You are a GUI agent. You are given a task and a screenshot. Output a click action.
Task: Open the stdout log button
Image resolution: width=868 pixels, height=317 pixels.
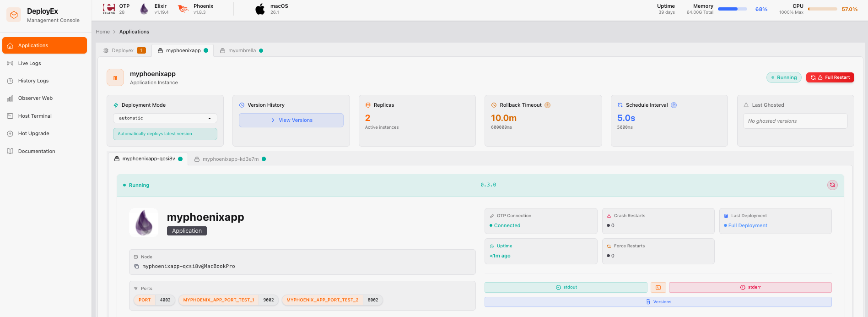click(566, 287)
